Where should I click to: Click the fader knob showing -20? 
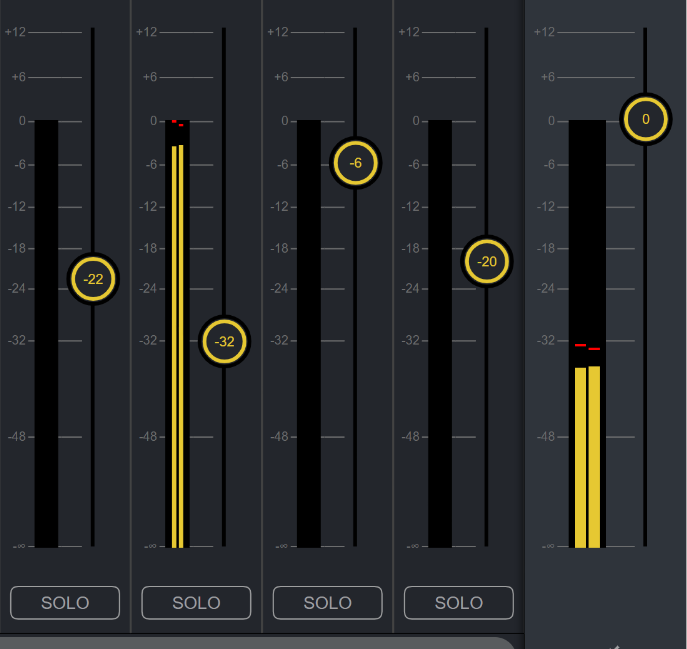(x=487, y=262)
